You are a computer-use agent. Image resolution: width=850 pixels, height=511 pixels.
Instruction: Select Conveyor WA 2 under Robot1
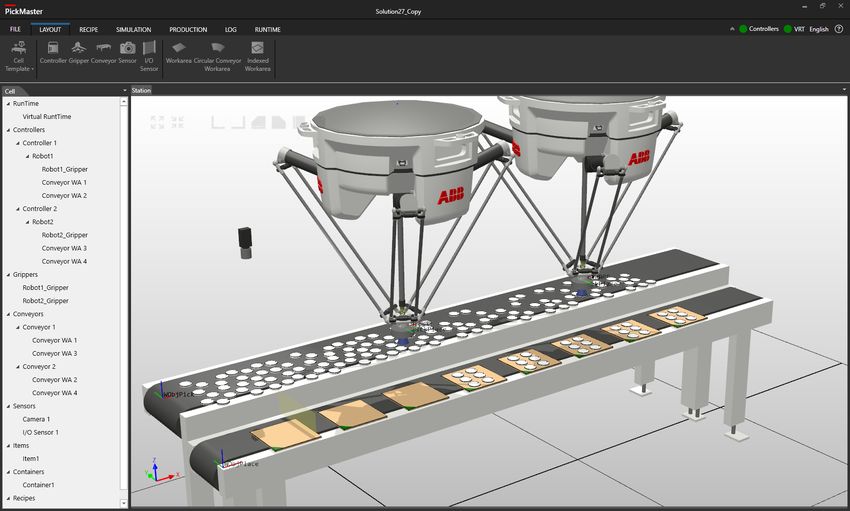click(x=64, y=196)
